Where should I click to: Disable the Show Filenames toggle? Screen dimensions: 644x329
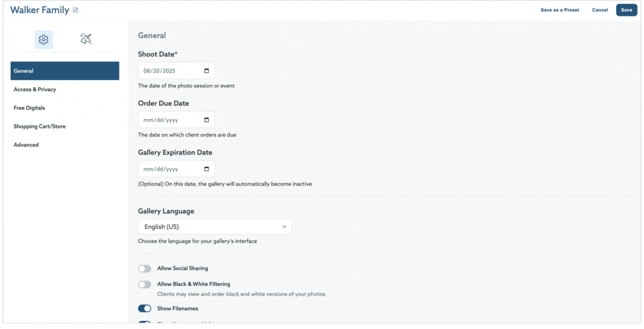pyautogui.click(x=145, y=308)
